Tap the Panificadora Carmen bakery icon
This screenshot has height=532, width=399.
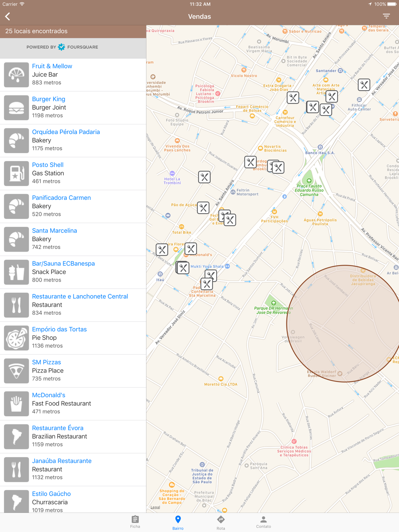[16, 206]
